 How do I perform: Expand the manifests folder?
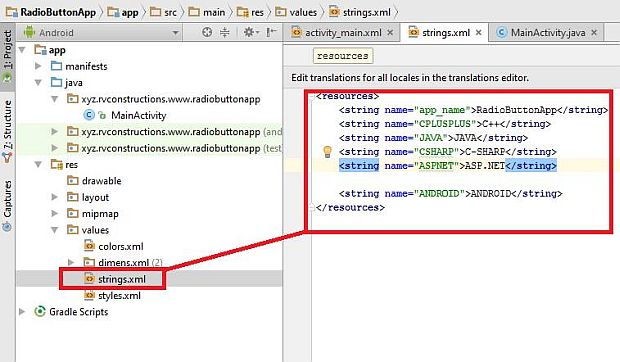(38, 66)
